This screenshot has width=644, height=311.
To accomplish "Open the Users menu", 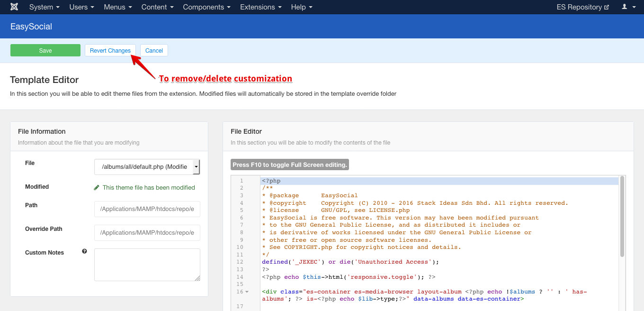I will 81,7.
